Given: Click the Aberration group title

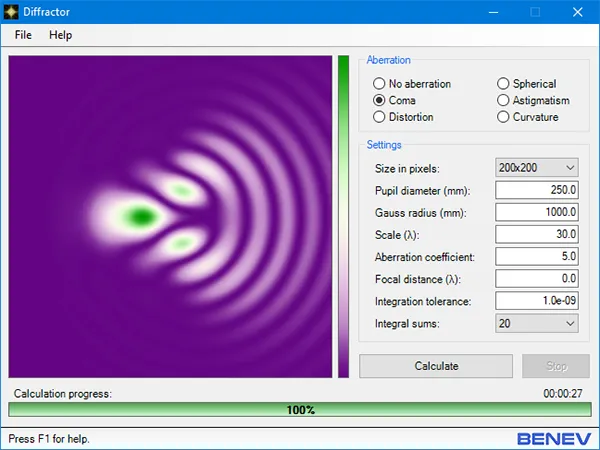Looking at the screenshot, I should click(388, 60).
